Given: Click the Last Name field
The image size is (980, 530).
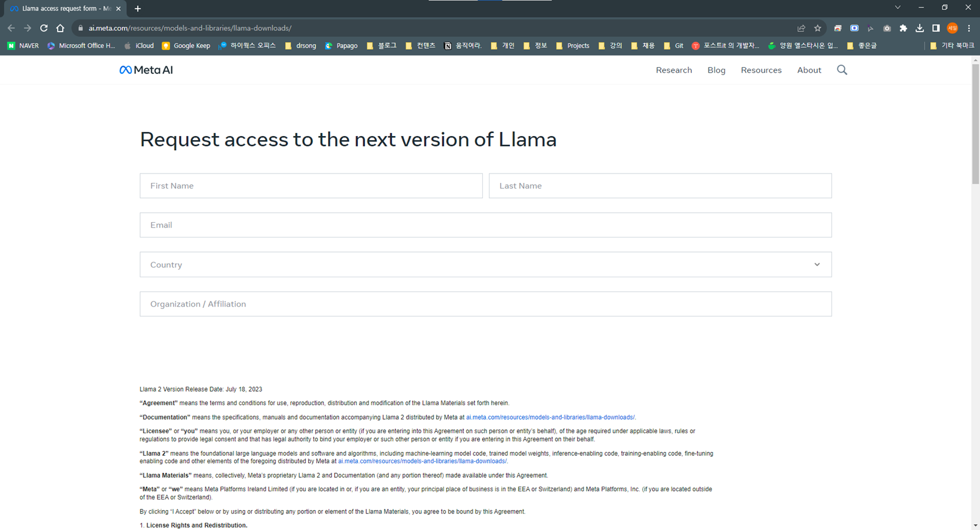Looking at the screenshot, I should 660,186.
